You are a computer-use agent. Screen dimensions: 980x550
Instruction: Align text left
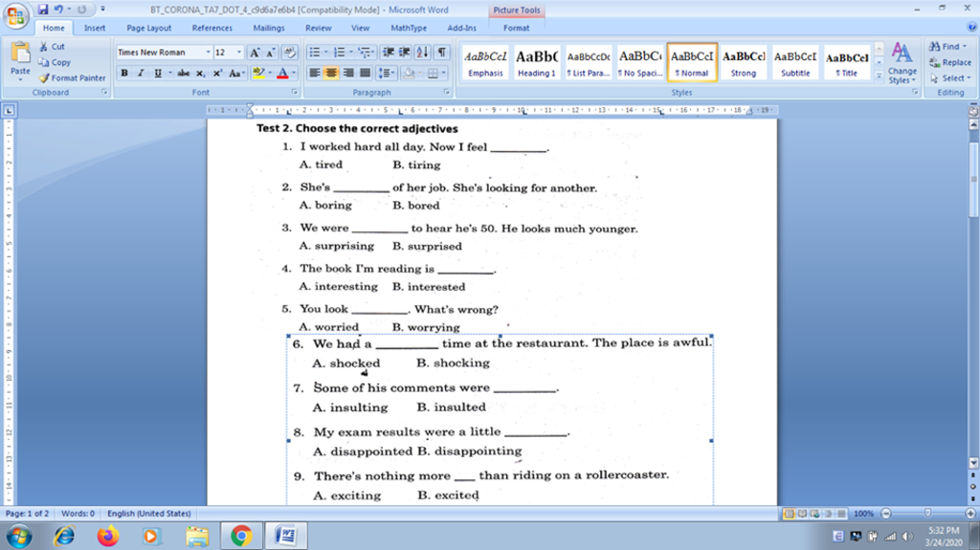pyautogui.click(x=314, y=73)
